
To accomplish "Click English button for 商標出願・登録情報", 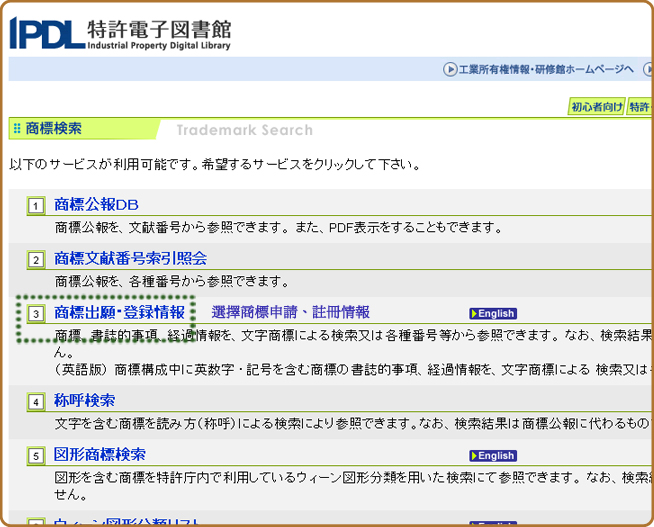I will coord(493,314).
